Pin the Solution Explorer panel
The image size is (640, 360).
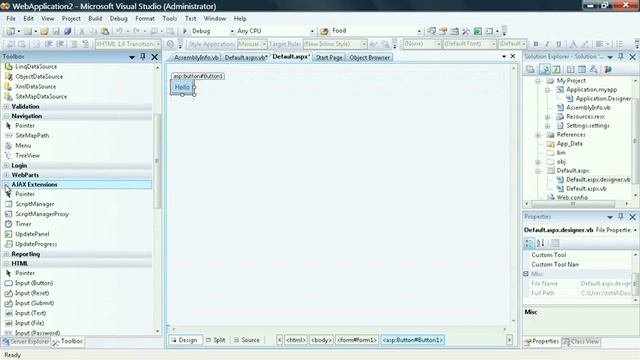621,57
